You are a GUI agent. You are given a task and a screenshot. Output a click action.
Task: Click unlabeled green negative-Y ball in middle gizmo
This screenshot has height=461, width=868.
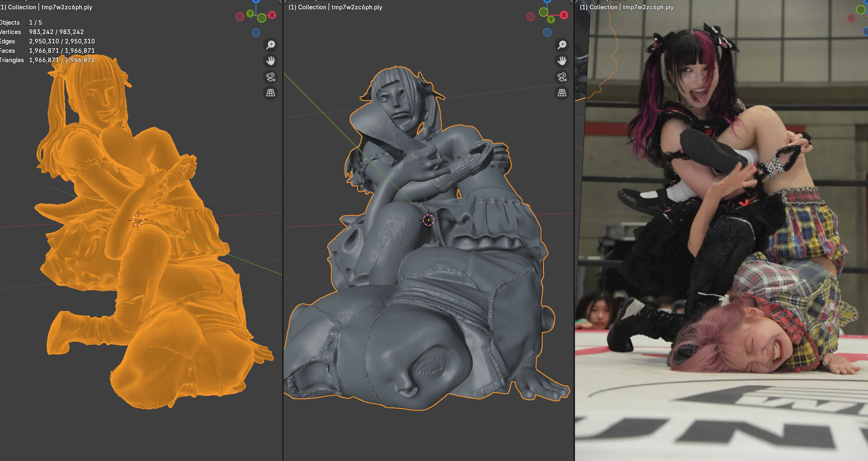click(x=543, y=12)
